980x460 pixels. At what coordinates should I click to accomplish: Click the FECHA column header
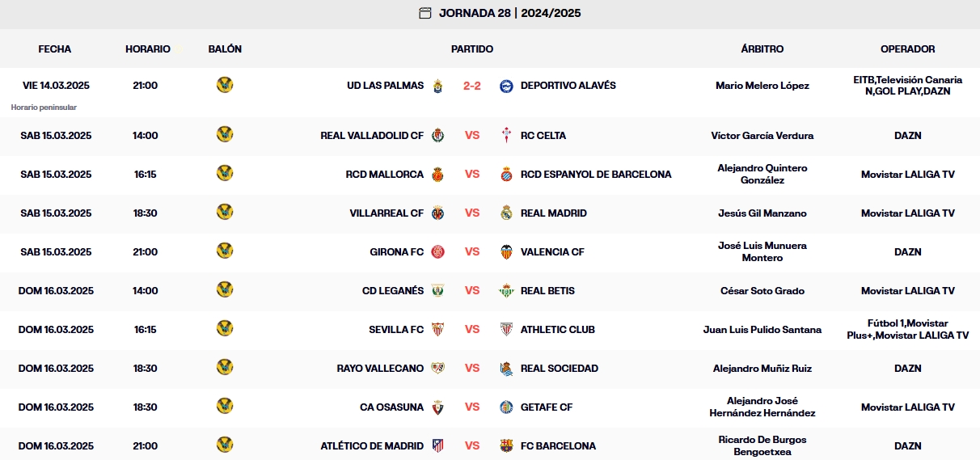pyautogui.click(x=55, y=49)
